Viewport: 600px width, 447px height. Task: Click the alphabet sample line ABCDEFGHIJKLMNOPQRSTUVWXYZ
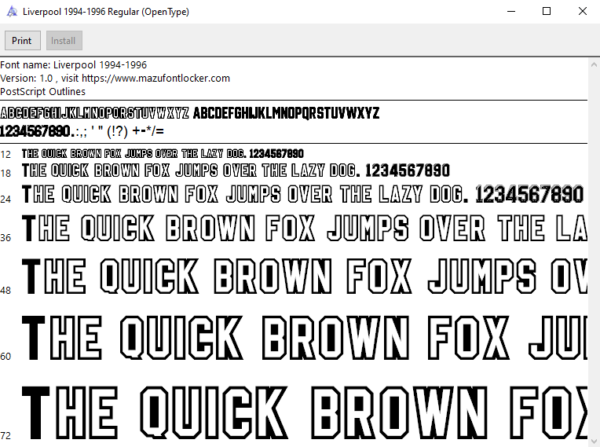pyautogui.click(x=190, y=113)
